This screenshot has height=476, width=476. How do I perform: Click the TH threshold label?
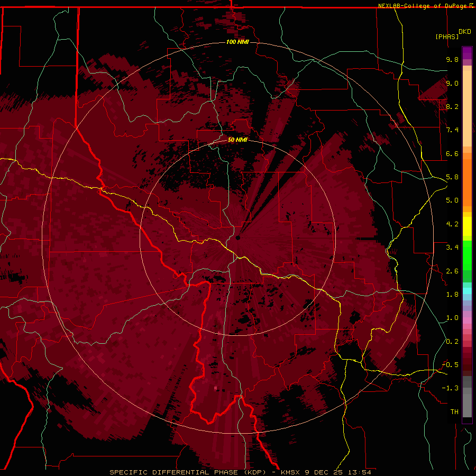[454, 412]
